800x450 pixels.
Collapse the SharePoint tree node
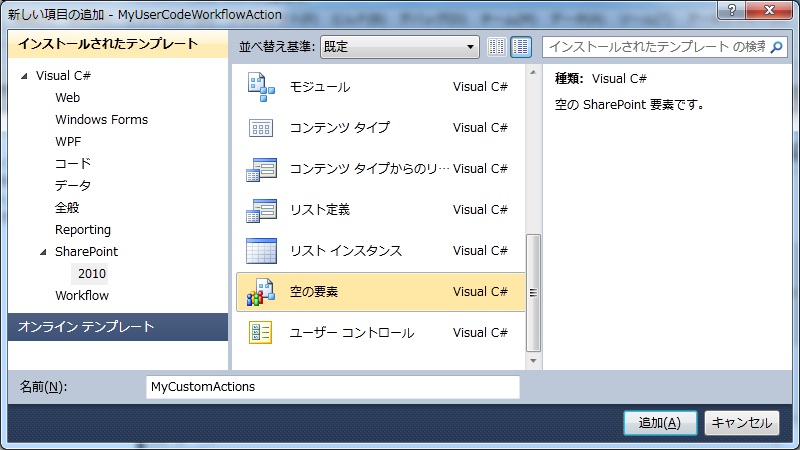click(43, 252)
